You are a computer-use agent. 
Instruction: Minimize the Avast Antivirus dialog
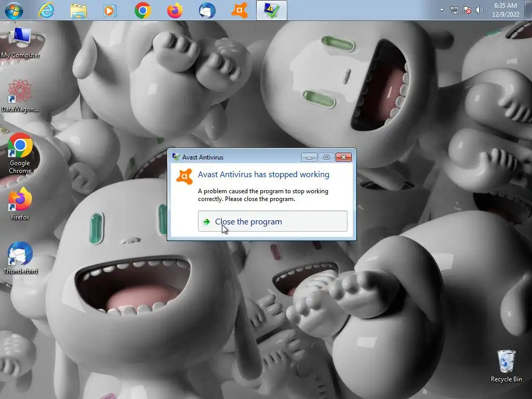pyautogui.click(x=309, y=157)
